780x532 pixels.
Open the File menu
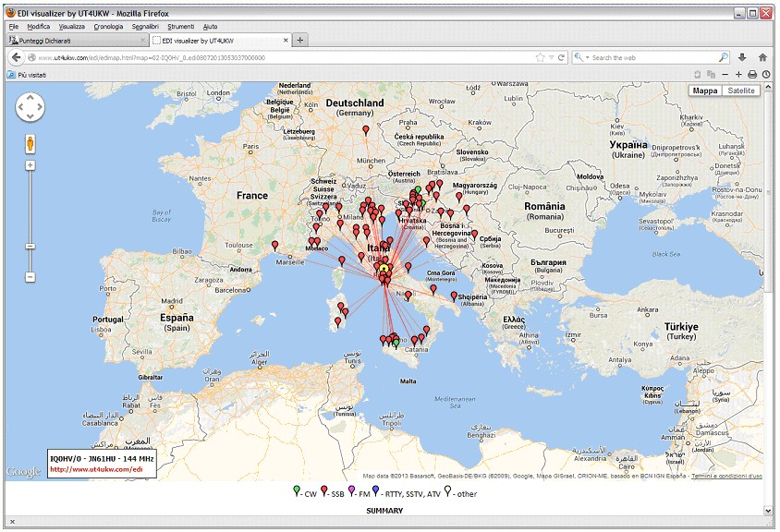[x=14, y=27]
